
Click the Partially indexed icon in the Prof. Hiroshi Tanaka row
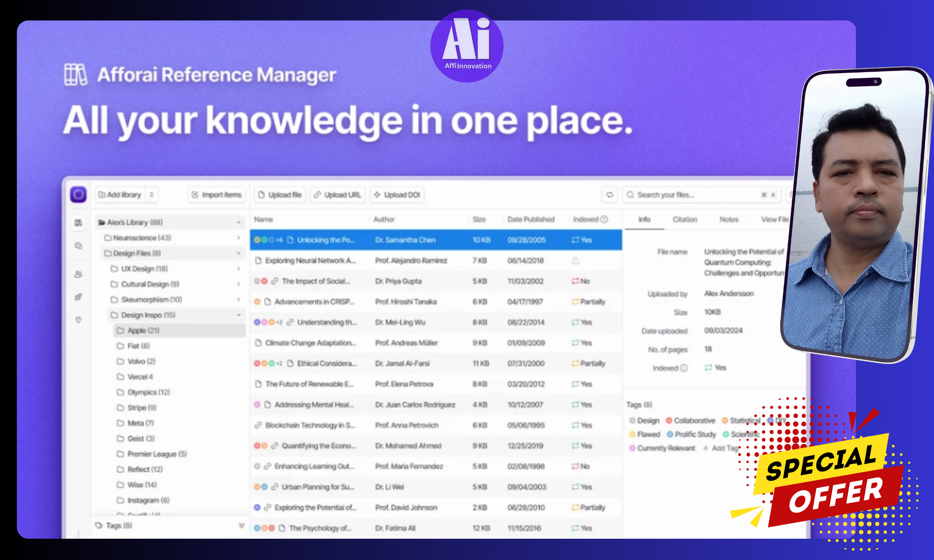(575, 302)
